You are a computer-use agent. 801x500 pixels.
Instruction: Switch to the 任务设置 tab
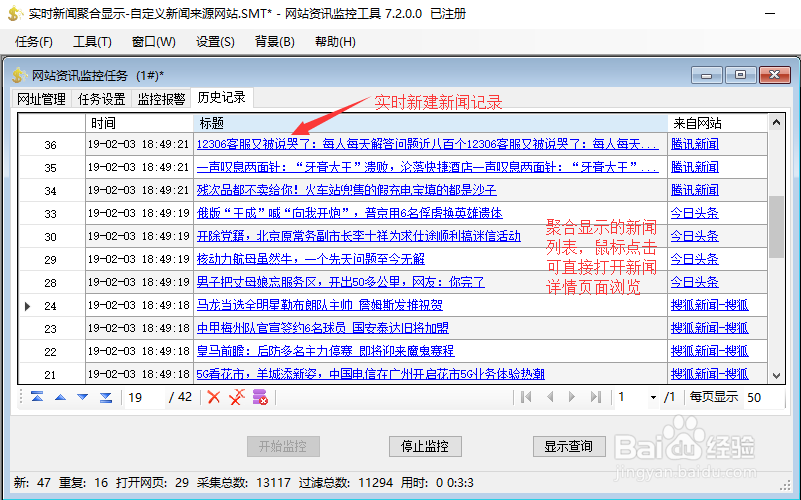(x=102, y=99)
